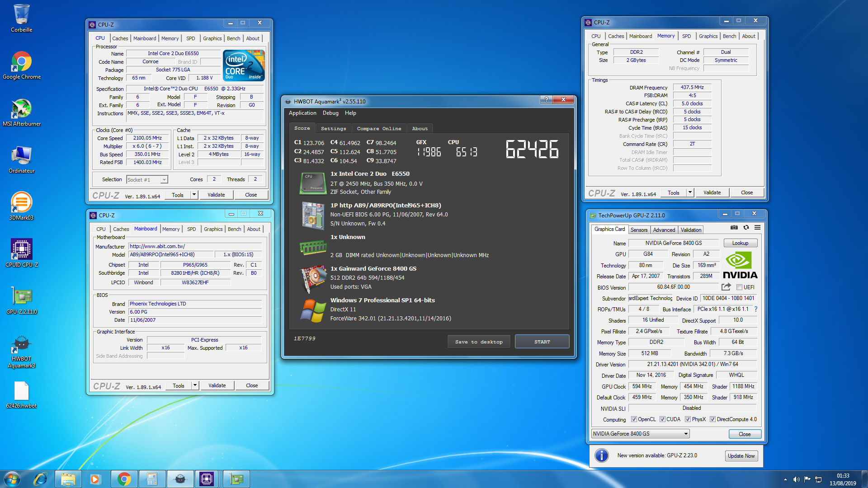Click START in HWBOT Aquamark

point(542,342)
